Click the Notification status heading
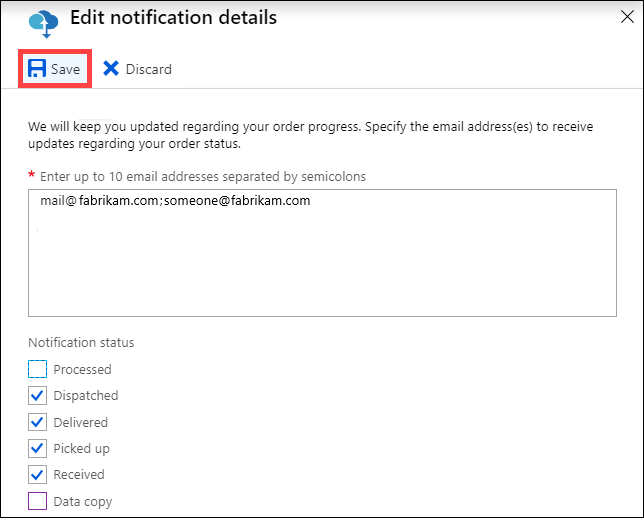This screenshot has width=644, height=518. (81, 342)
